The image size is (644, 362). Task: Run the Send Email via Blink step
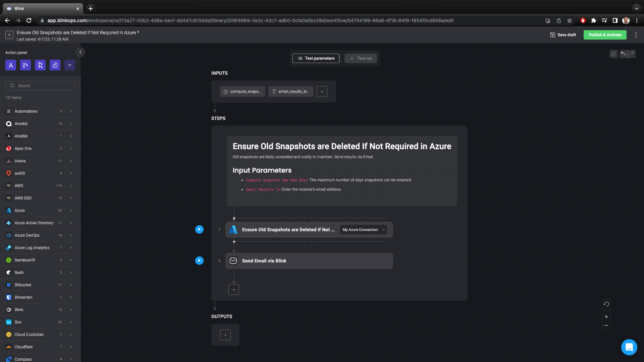[x=199, y=260]
